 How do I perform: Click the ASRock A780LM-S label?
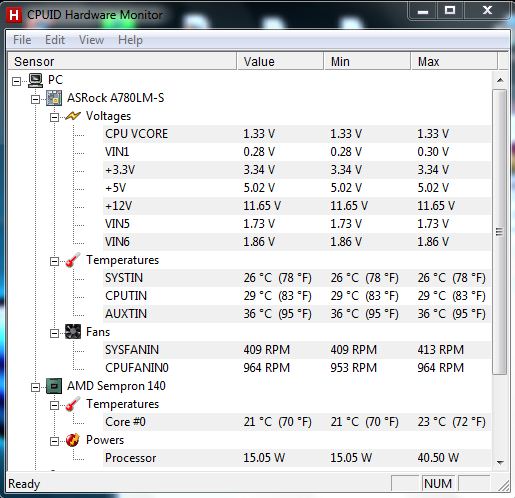pos(116,98)
